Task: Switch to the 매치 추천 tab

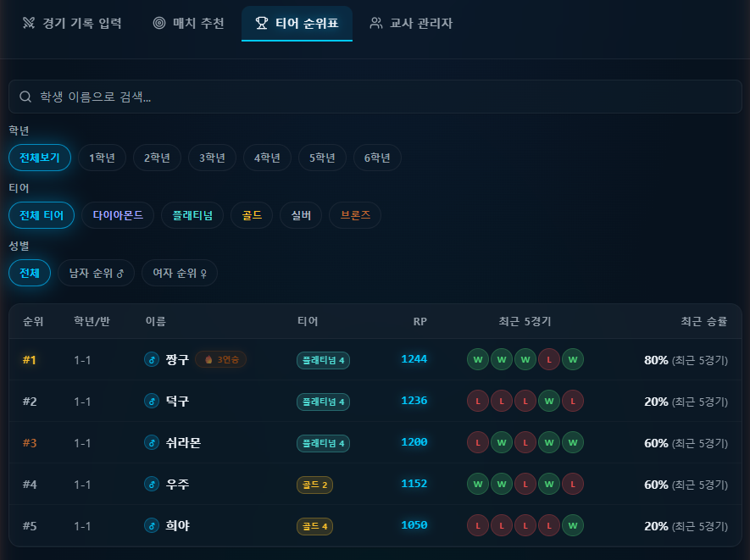Action: coord(188,23)
